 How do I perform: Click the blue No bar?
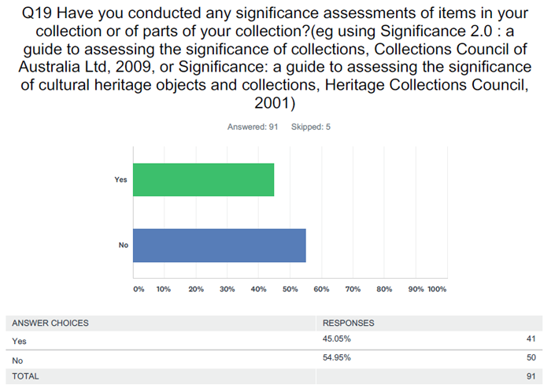point(220,246)
